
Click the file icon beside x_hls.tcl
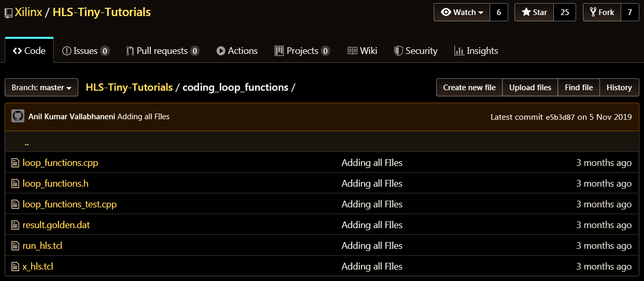[x=15, y=266]
